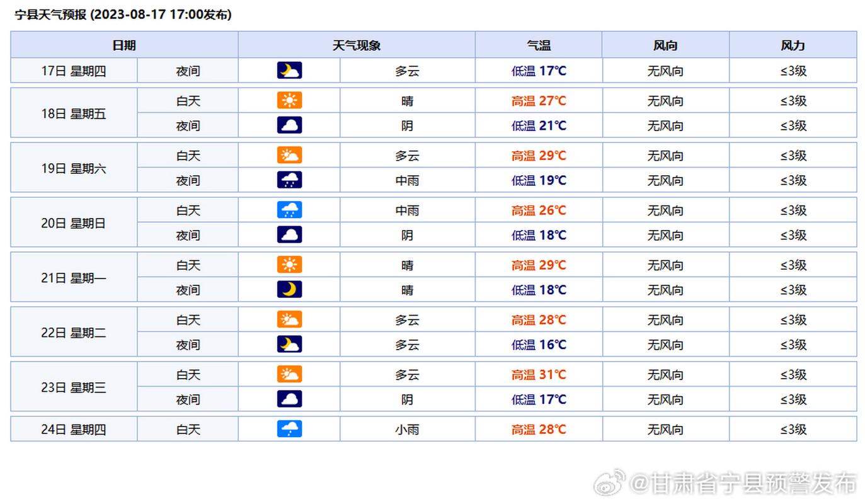The image size is (865, 504).
Task: Click the 无风向 cell for 17日
Action: pos(665,71)
